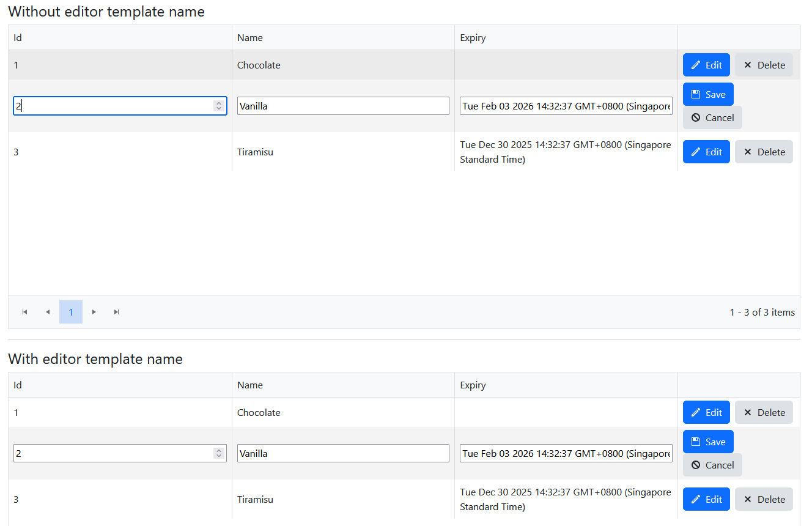Screen dimensions: 812x526
Task: Go to first page in top grid pager
Action: [x=25, y=312]
